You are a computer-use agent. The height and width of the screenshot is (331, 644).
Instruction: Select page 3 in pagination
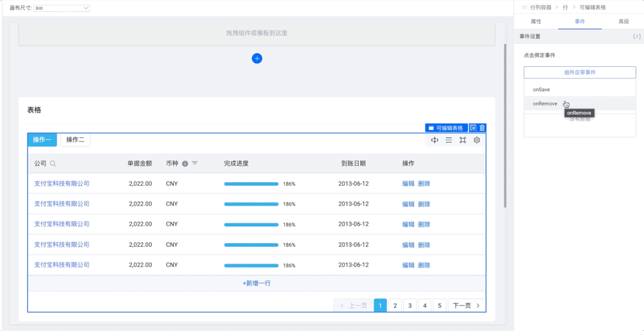tap(410, 305)
